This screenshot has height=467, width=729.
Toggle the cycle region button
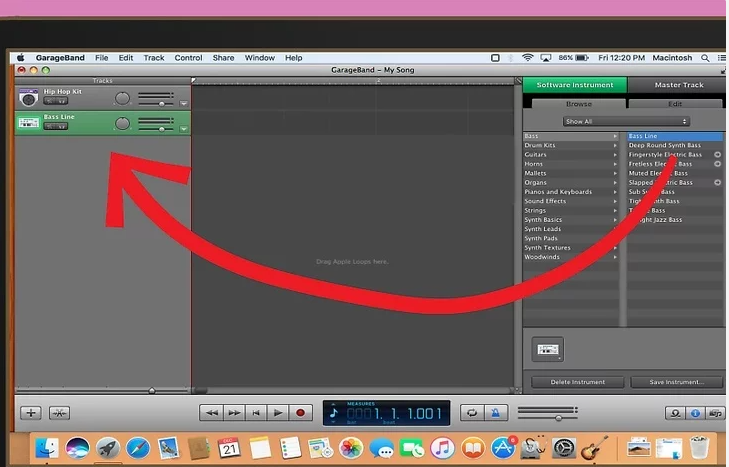click(x=472, y=413)
